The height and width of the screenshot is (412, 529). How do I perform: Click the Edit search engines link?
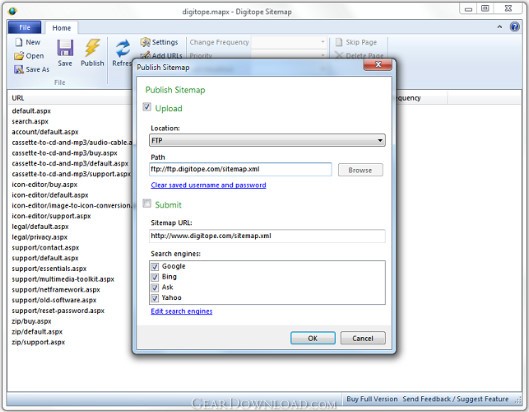click(182, 311)
